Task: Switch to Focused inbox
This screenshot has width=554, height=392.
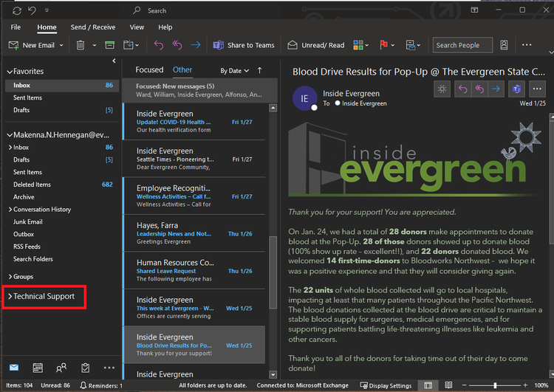Action: tap(149, 70)
